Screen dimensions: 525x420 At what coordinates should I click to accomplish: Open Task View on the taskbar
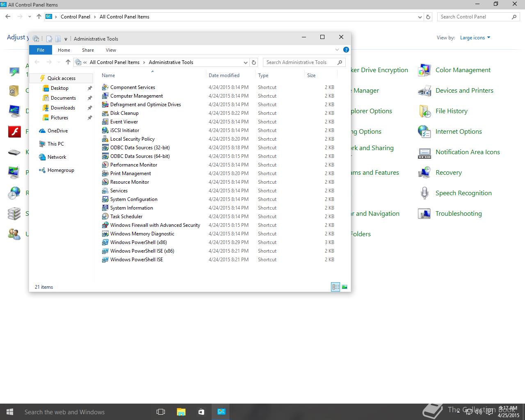[x=161, y=412]
